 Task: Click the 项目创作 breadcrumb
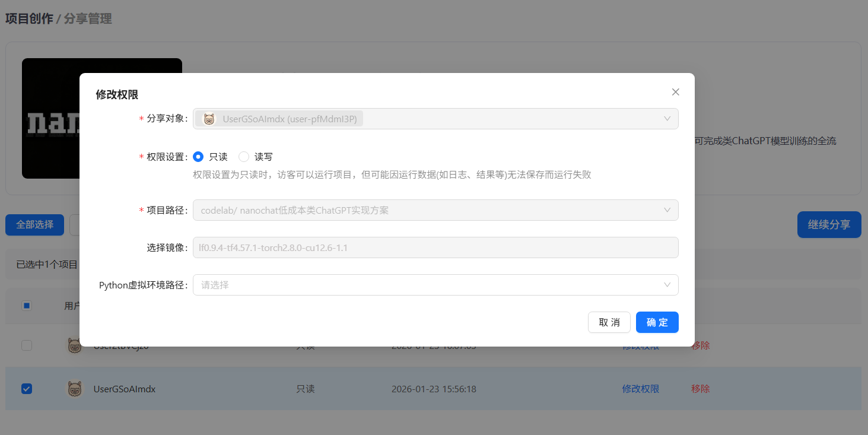(x=28, y=19)
